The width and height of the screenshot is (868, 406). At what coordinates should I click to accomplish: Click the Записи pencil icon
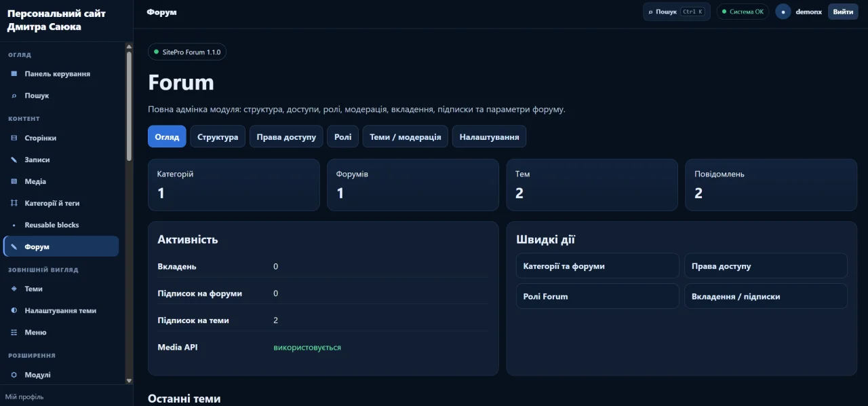(x=14, y=160)
